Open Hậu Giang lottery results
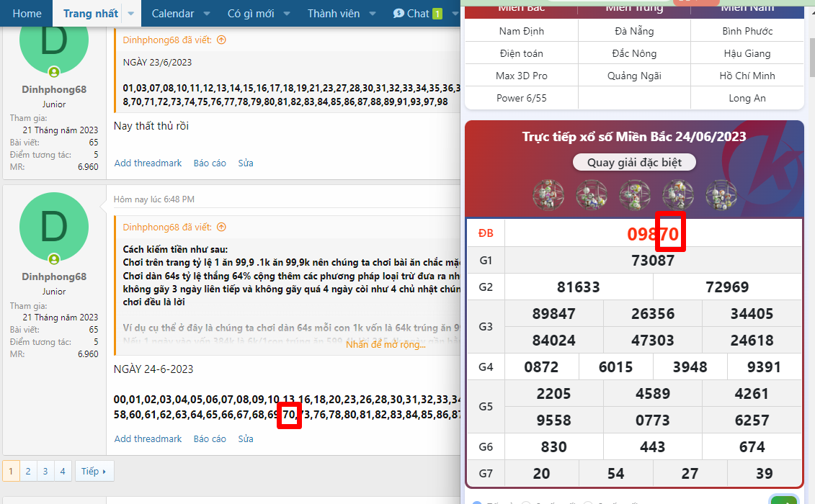815x504 pixels. click(747, 53)
